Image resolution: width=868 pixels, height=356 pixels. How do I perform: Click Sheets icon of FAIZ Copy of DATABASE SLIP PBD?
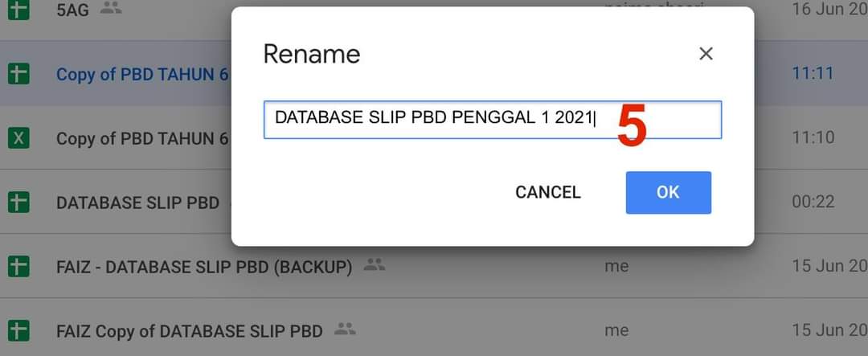[18, 329]
